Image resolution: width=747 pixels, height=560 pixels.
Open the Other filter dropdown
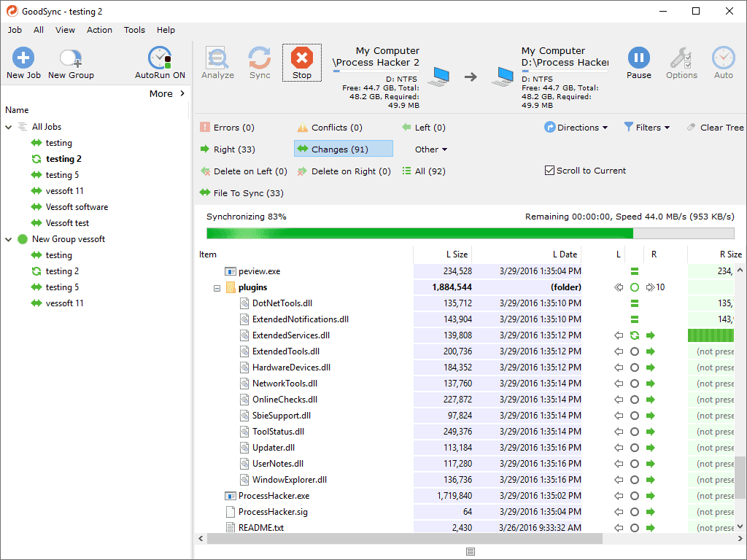click(x=431, y=149)
